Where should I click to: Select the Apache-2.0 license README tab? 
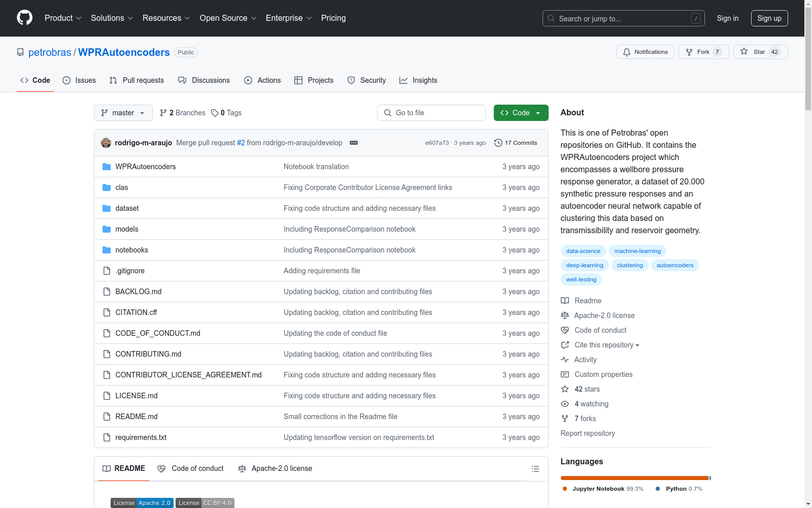click(x=275, y=468)
